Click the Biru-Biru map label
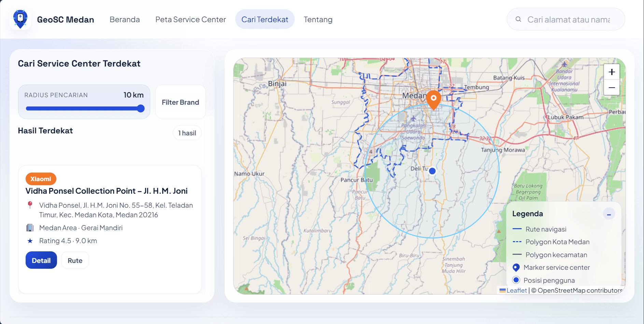The height and width of the screenshot is (324, 644). 409,255
